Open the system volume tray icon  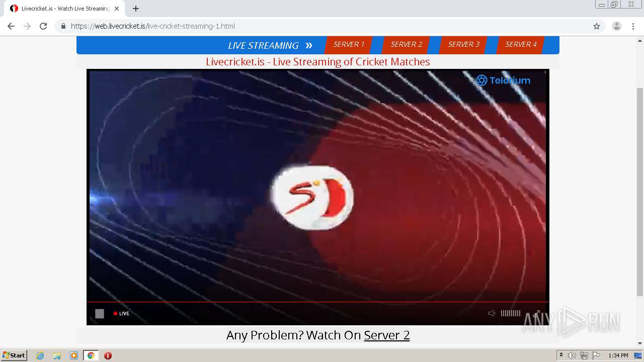point(572,355)
